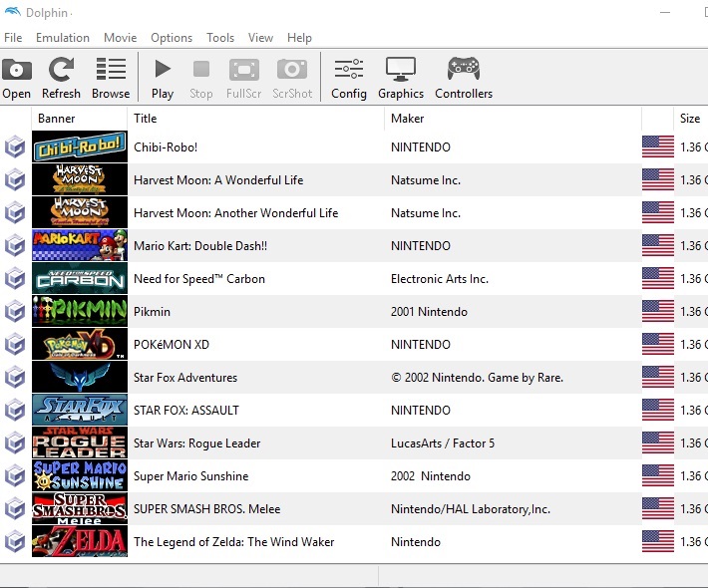The image size is (708, 588).
Task: Click the GameCube icon beside Chibi-Robo!
Action: [15, 147]
